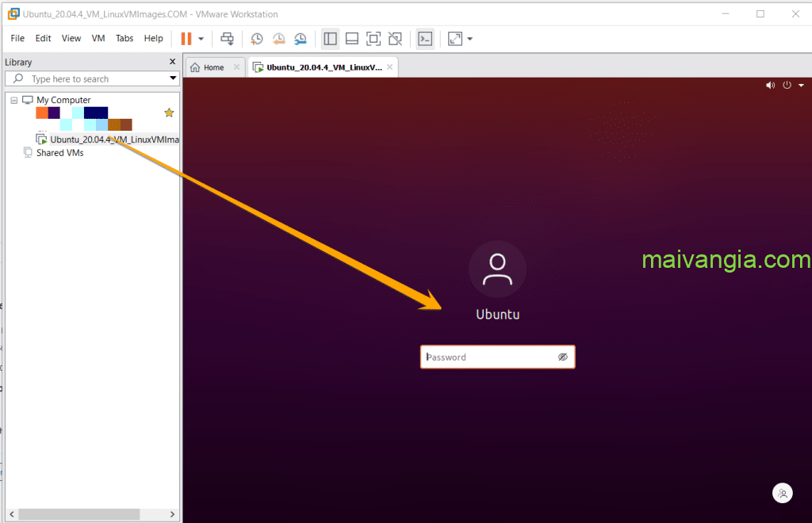Expand the library search filter dropdown
Viewport: 812px width, 523px height.
point(173,78)
